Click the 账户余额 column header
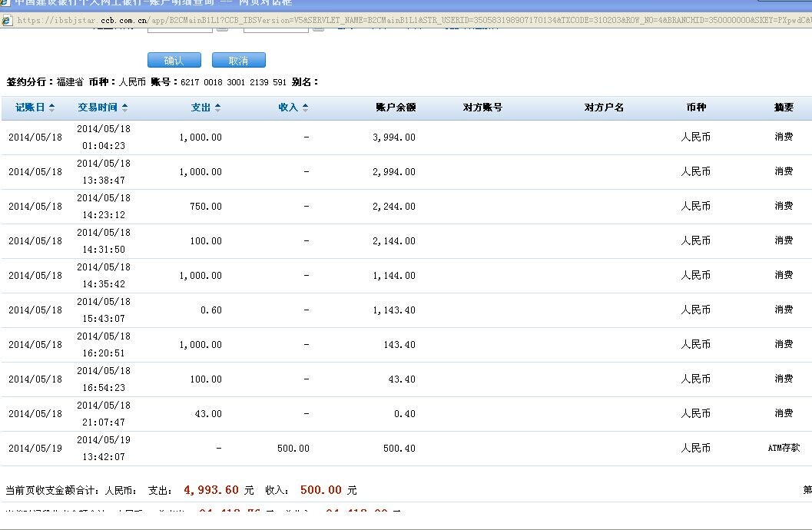Screen dimensions: 812x530 (396, 108)
